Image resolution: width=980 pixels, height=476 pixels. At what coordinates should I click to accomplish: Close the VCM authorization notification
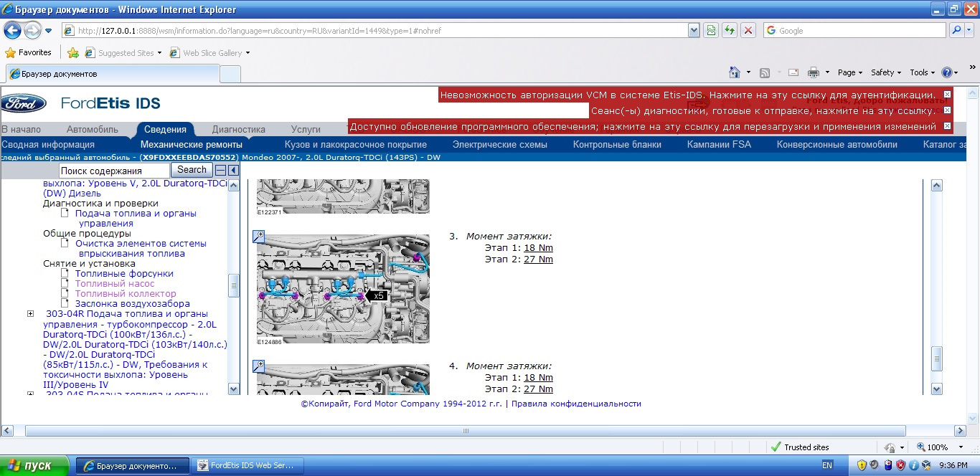(947, 95)
